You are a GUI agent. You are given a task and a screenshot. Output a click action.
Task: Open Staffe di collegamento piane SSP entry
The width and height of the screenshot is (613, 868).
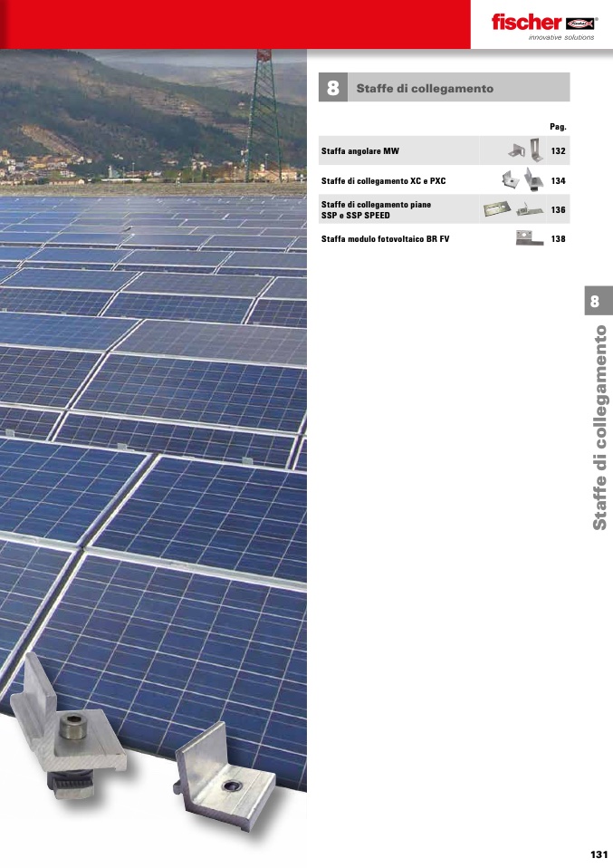point(376,210)
